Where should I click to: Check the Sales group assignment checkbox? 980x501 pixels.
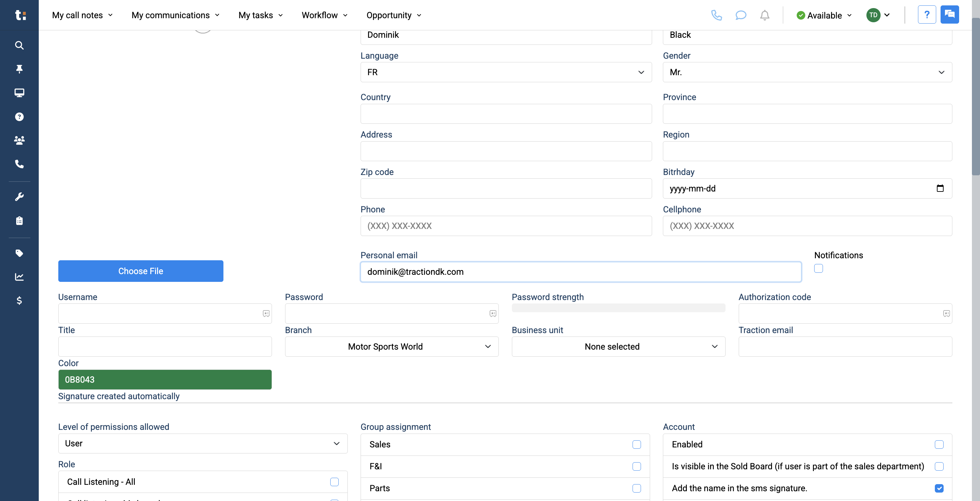[637, 444]
